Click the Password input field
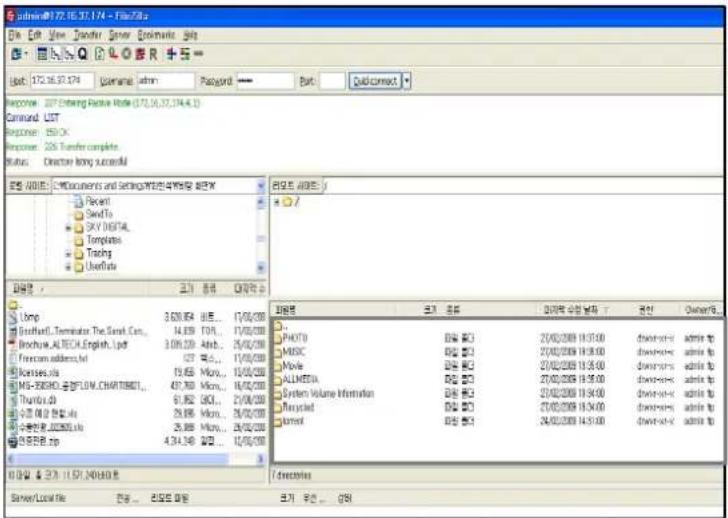Viewport: 728px width, 518px height. pos(266,81)
